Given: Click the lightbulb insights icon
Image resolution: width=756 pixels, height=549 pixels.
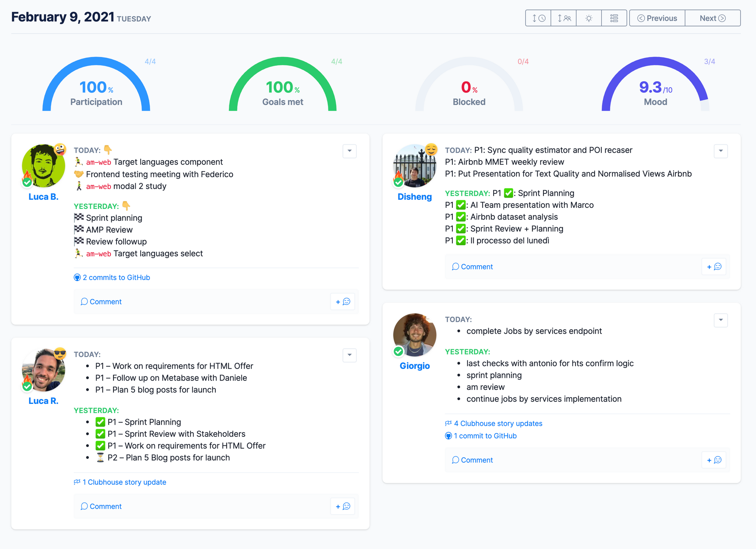Looking at the screenshot, I should pos(589,18).
